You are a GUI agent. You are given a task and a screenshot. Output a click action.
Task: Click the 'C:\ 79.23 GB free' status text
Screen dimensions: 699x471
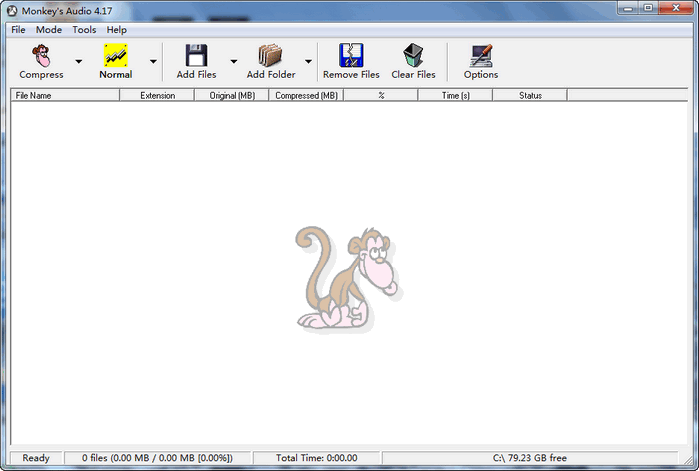(530, 458)
